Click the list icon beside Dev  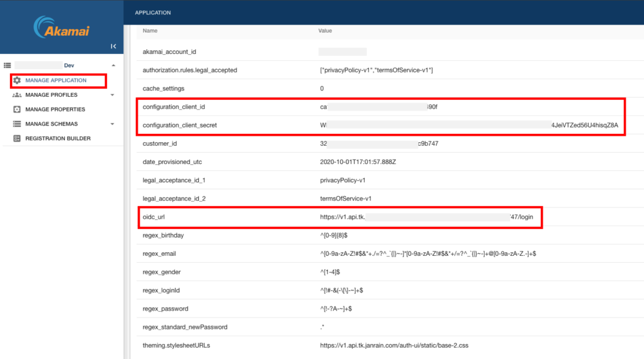click(x=8, y=65)
